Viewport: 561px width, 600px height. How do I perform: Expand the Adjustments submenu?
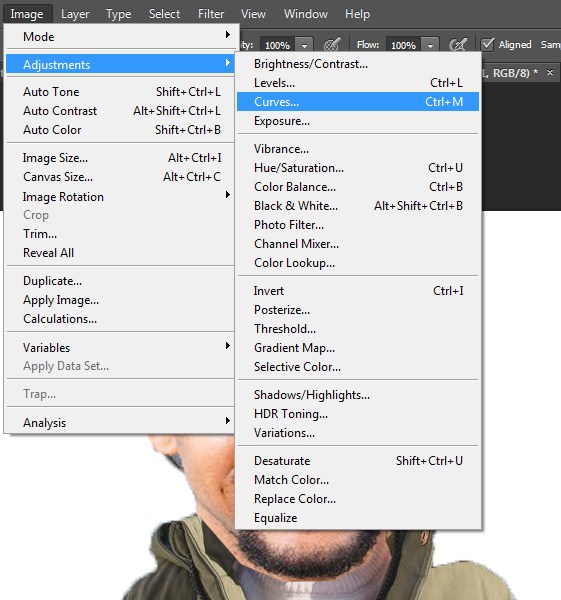120,64
